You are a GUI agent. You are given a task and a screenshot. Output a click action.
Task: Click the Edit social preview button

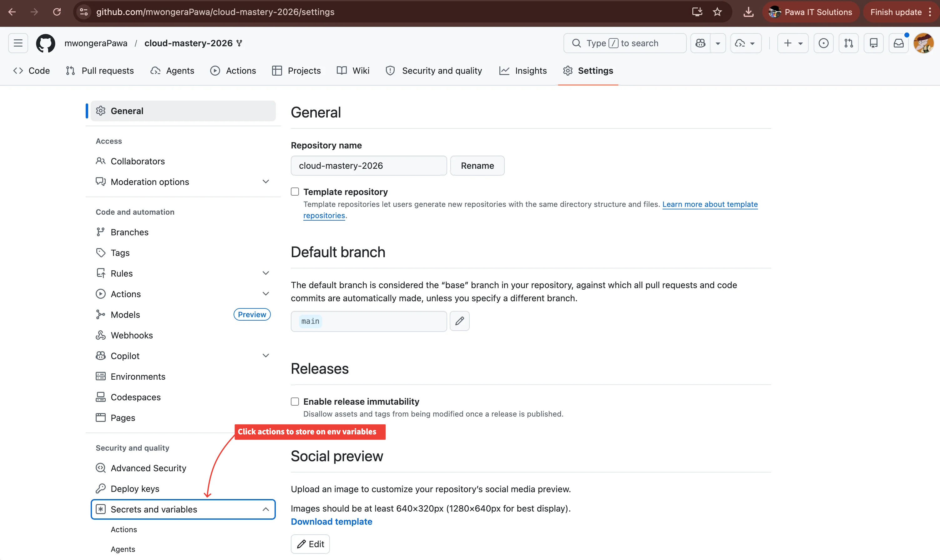tap(310, 544)
